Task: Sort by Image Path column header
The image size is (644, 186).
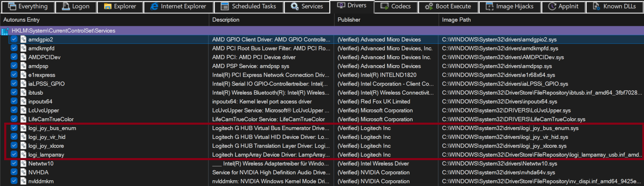Action: point(541,20)
